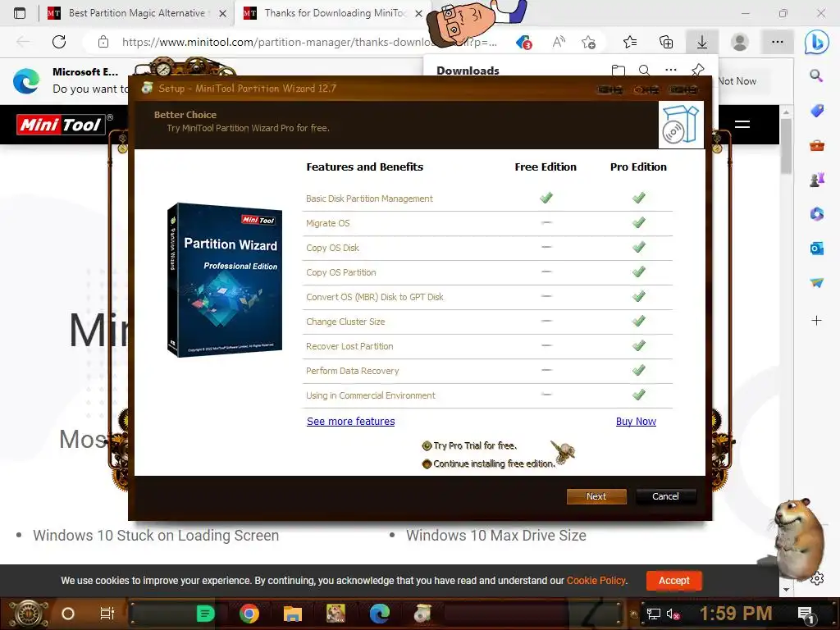The height and width of the screenshot is (630, 840).
Task: Cancel the MiniTool setup wizard
Action: click(665, 496)
